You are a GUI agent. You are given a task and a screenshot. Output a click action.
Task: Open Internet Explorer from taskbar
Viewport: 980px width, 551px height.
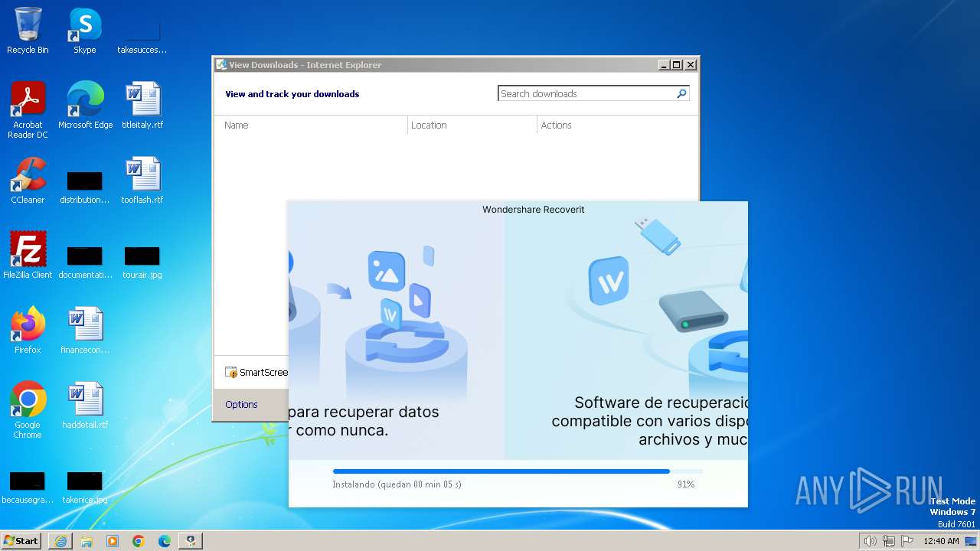pyautogui.click(x=60, y=541)
